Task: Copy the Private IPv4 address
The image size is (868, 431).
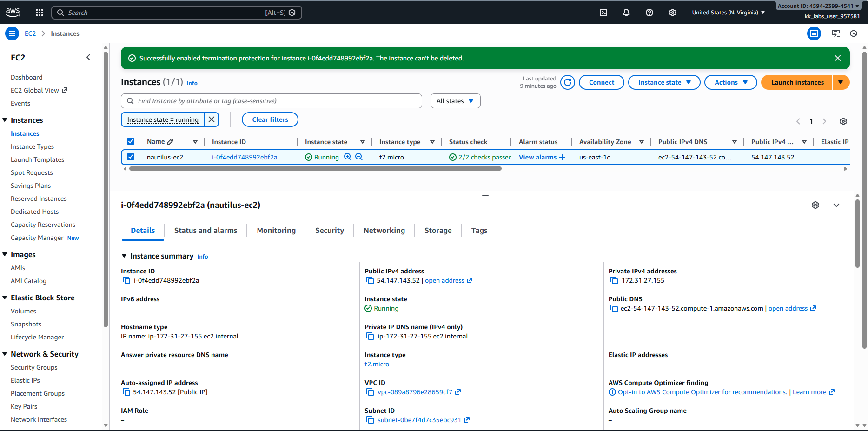Action: (614, 280)
